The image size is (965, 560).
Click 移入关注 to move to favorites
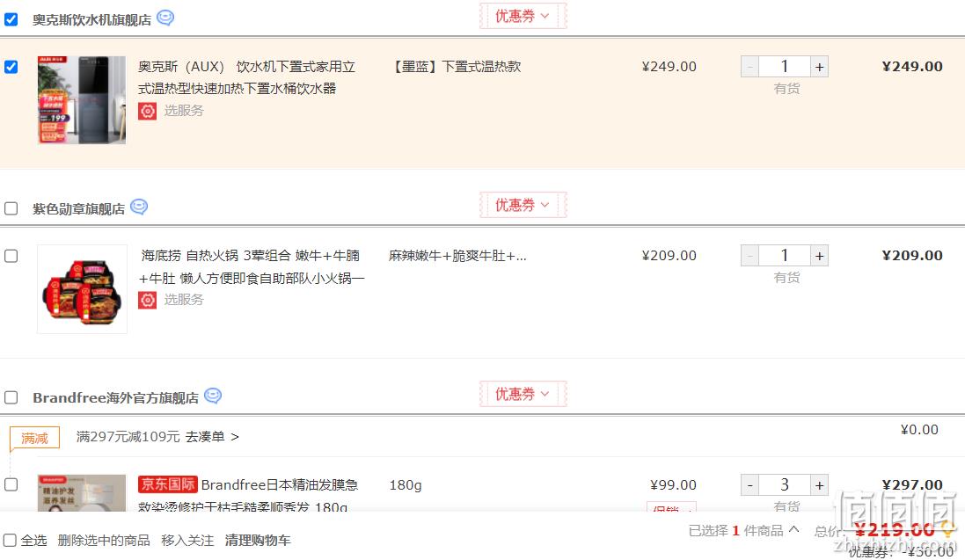click(x=187, y=541)
